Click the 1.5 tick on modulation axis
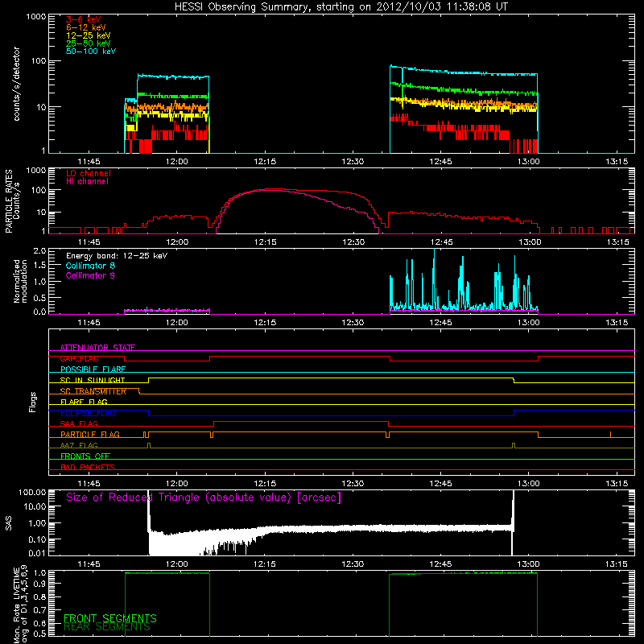 (x=39, y=266)
